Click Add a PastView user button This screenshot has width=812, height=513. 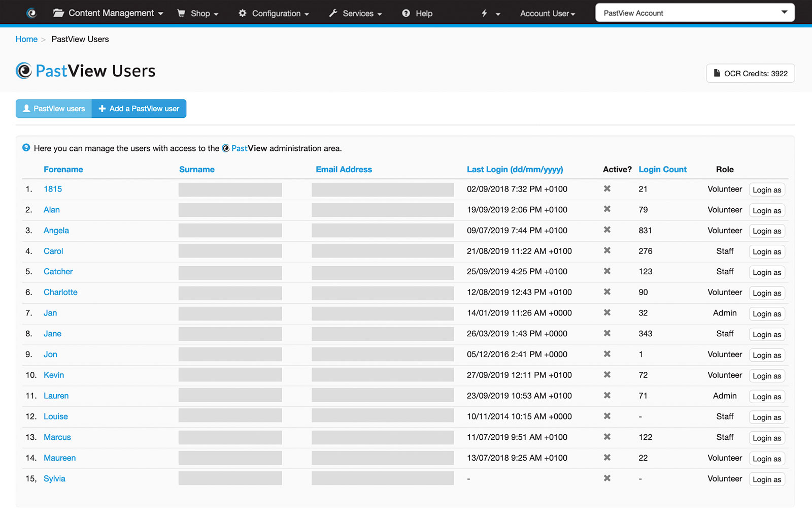[x=139, y=109]
